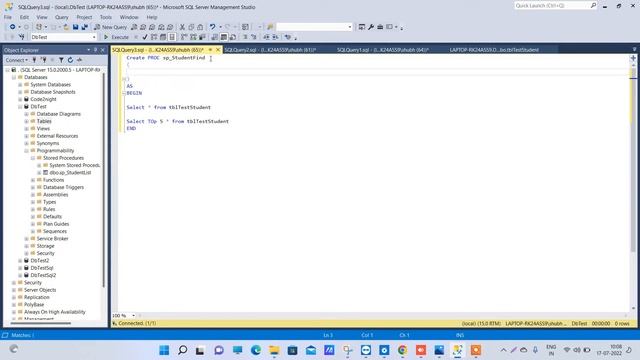The width and height of the screenshot is (640, 360).
Task: Open File Explorer from the taskbar
Action: click(x=274, y=350)
